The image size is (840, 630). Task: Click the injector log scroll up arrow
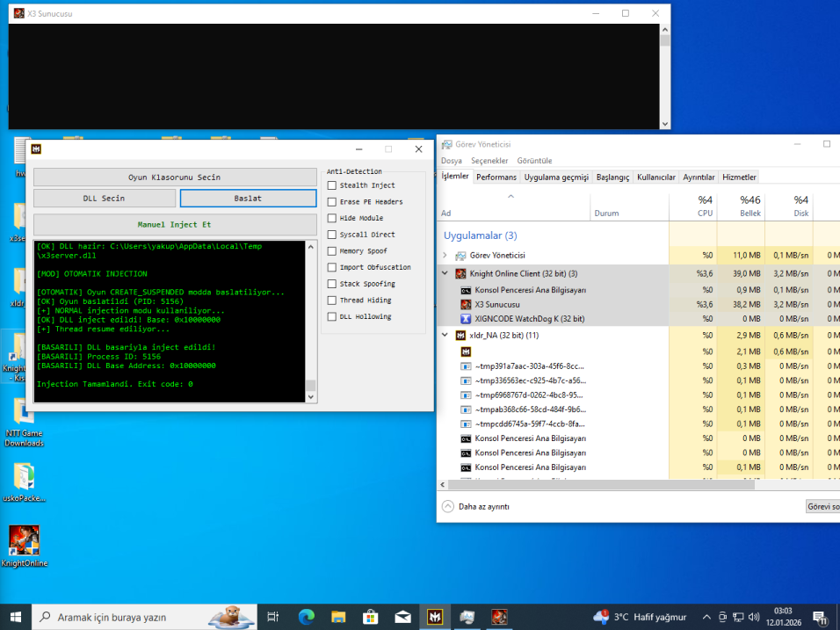pyautogui.click(x=311, y=247)
